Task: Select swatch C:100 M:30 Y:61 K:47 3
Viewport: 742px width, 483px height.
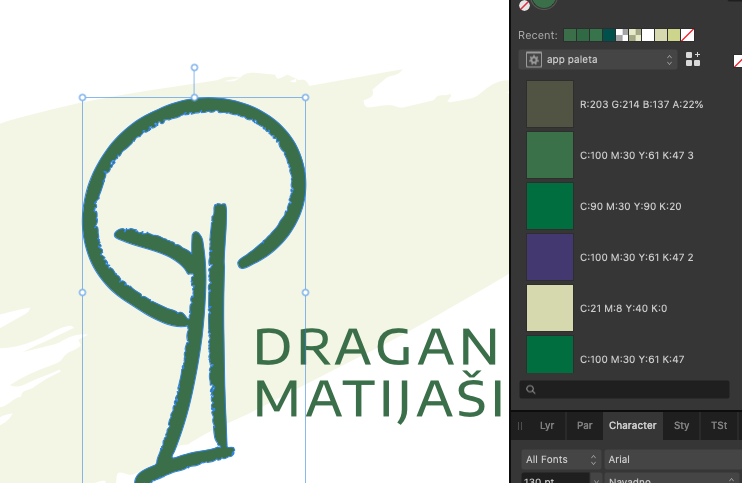Action: 549,155
